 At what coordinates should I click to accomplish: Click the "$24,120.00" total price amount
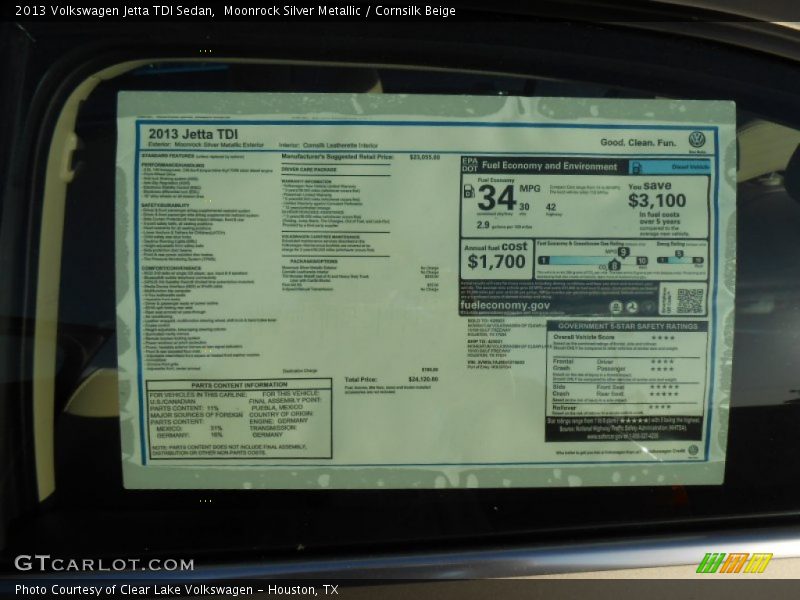point(423,380)
